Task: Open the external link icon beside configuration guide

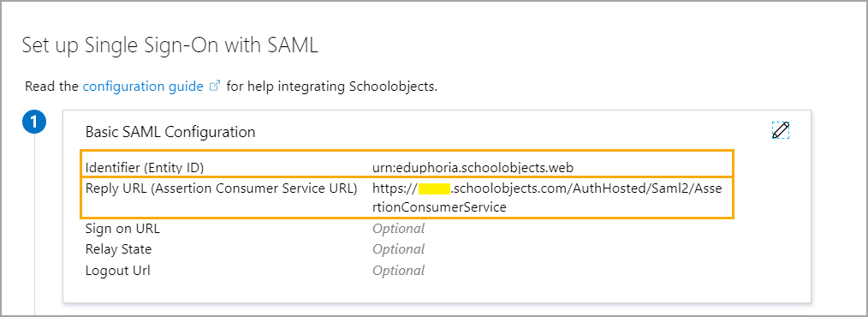Action: point(216,87)
